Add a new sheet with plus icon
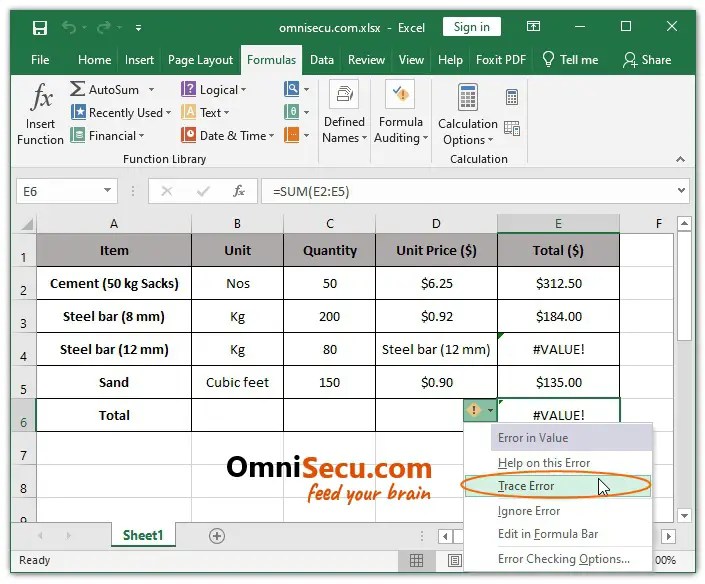 (x=217, y=536)
